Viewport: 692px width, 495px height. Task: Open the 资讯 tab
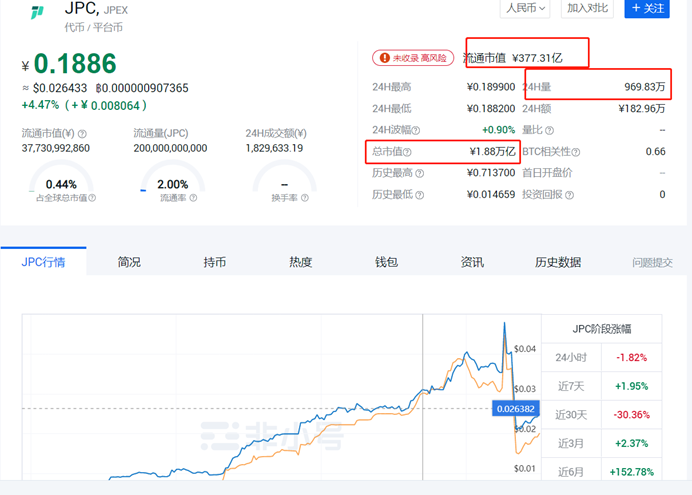point(472,262)
